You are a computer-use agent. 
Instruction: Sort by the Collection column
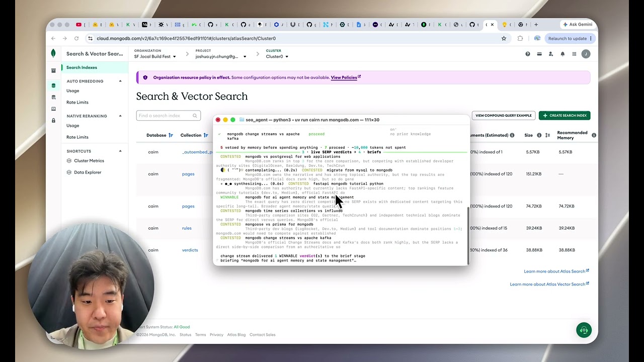pyautogui.click(x=206, y=135)
